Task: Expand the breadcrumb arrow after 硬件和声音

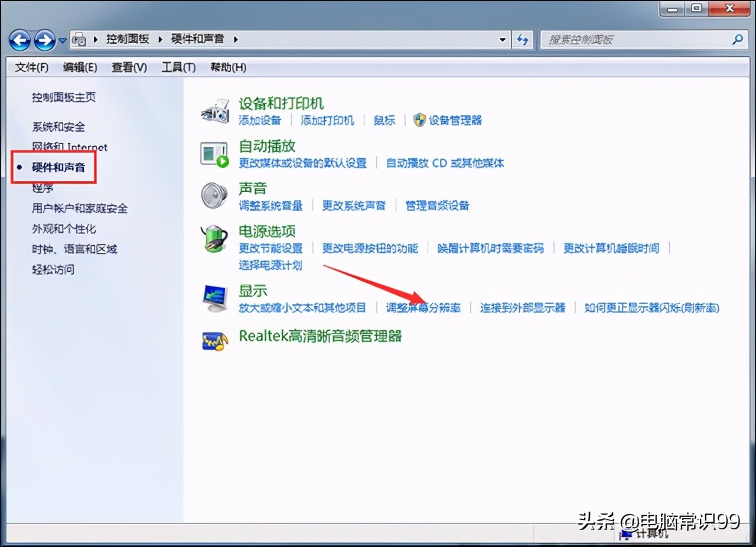Action: [x=235, y=39]
